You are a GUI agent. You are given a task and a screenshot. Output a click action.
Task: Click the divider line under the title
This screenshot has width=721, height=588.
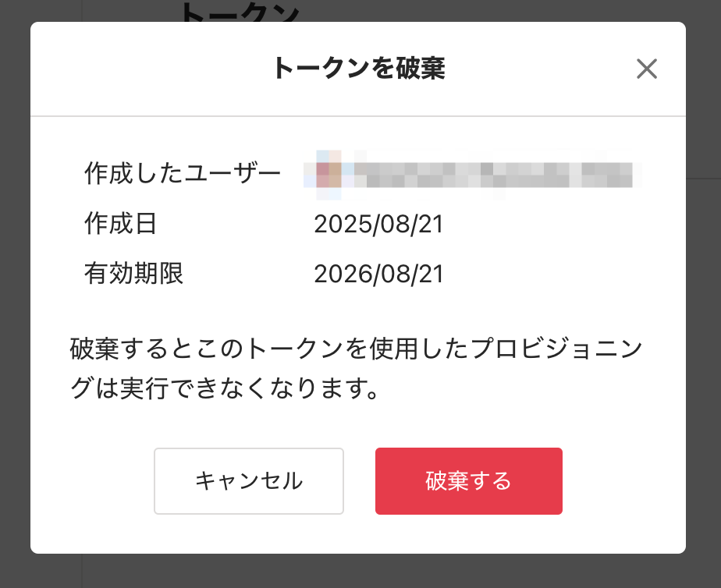(x=358, y=116)
